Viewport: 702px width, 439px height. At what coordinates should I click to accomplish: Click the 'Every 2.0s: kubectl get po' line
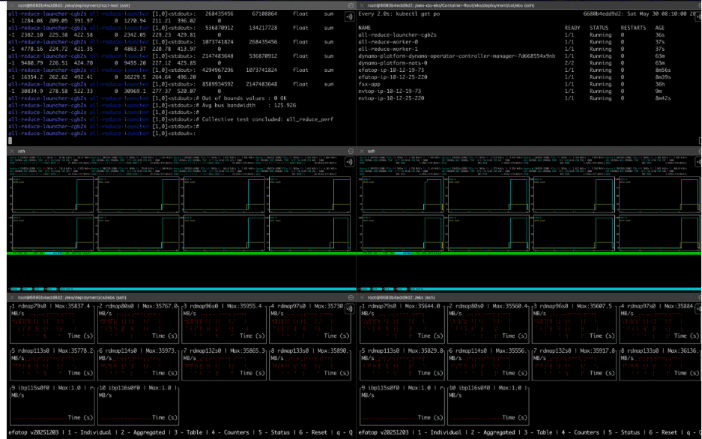click(x=399, y=14)
